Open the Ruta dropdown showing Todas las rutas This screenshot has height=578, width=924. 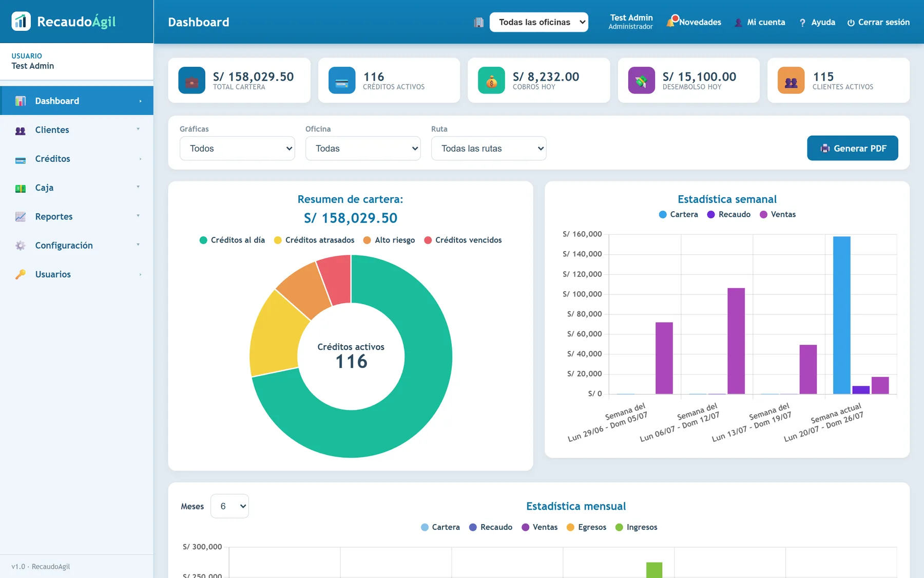pos(489,148)
